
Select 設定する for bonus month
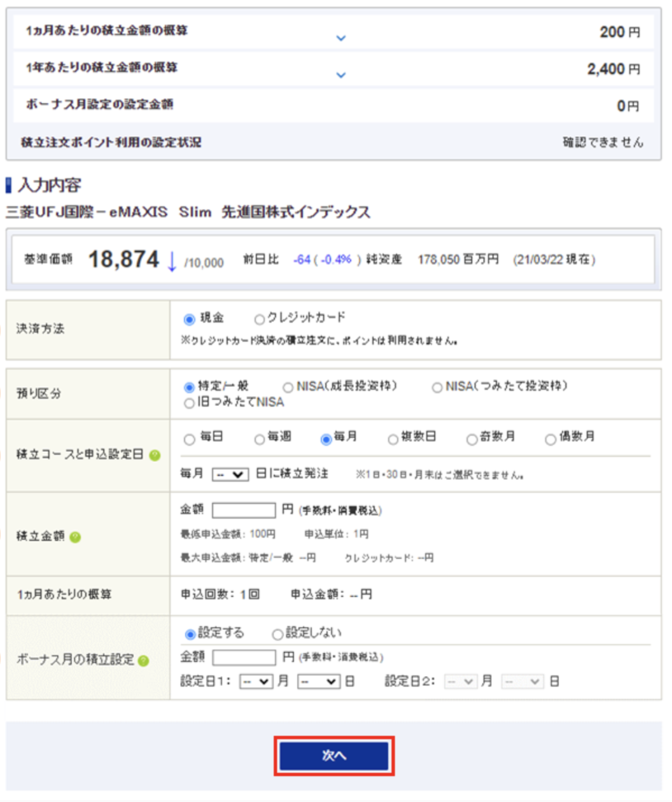coord(190,634)
